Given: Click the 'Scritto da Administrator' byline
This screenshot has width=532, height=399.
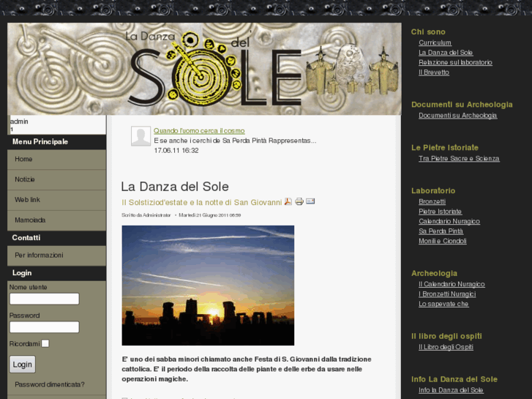Looking at the screenshot, I should [146, 215].
